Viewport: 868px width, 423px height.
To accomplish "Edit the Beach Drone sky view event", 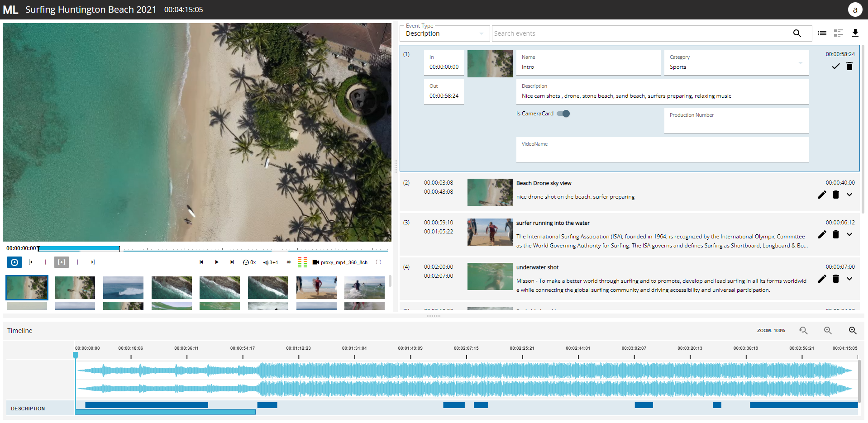I will (822, 195).
